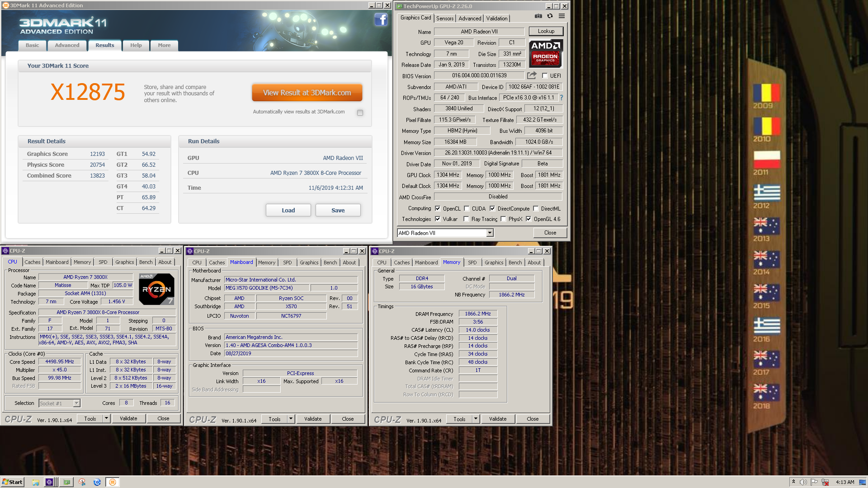Click the GPU name field AMD Radeon VII
Screen dimensions: 868x488
point(479,32)
